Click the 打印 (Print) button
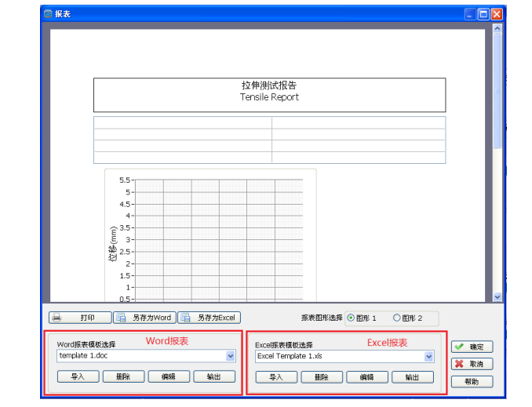This screenshot has height=407, width=532. click(79, 318)
